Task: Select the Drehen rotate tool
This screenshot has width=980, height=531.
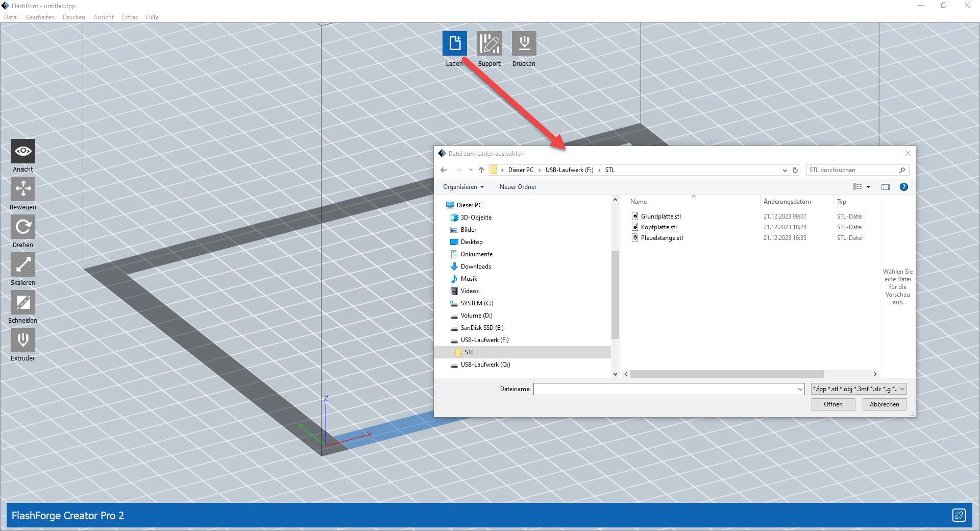Action: (x=23, y=227)
